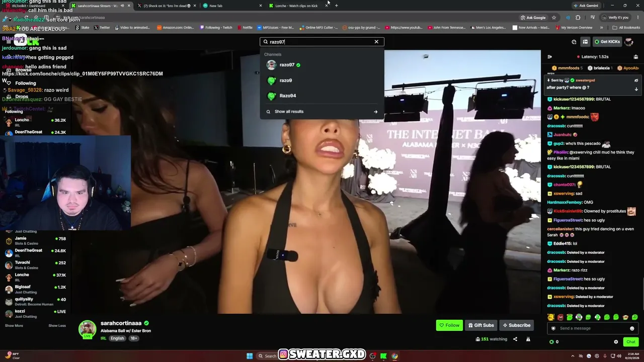Collapse sidebar with Show Less
Image resolution: width=644 pixels, height=362 pixels.
57,326
